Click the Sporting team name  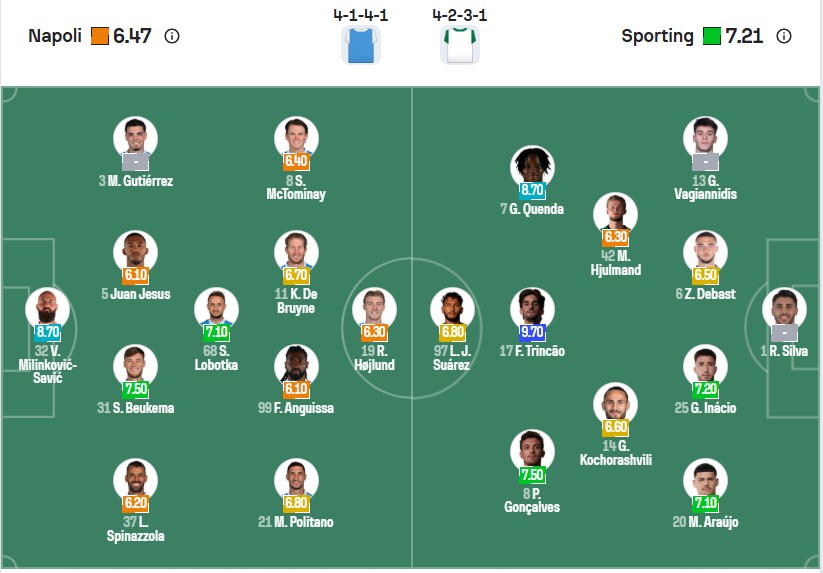(658, 36)
